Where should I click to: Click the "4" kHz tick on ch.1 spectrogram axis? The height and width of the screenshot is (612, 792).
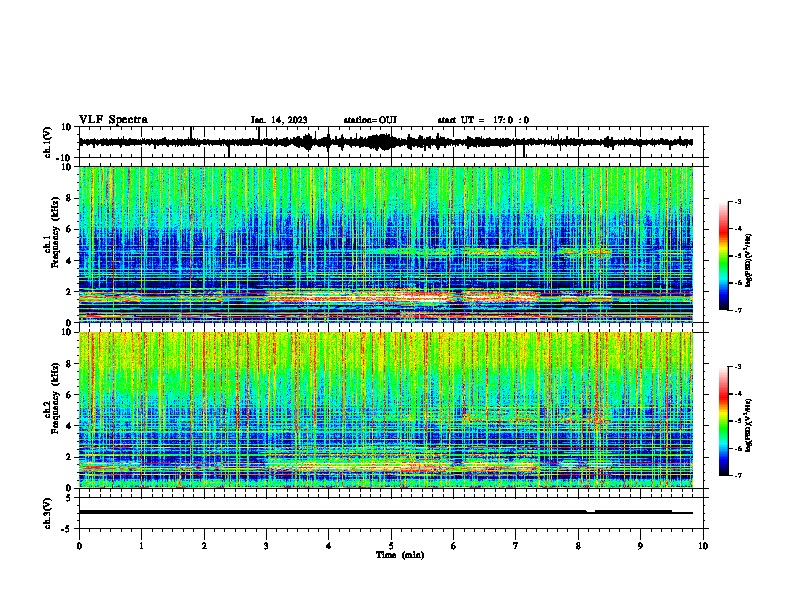tap(70, 261)
